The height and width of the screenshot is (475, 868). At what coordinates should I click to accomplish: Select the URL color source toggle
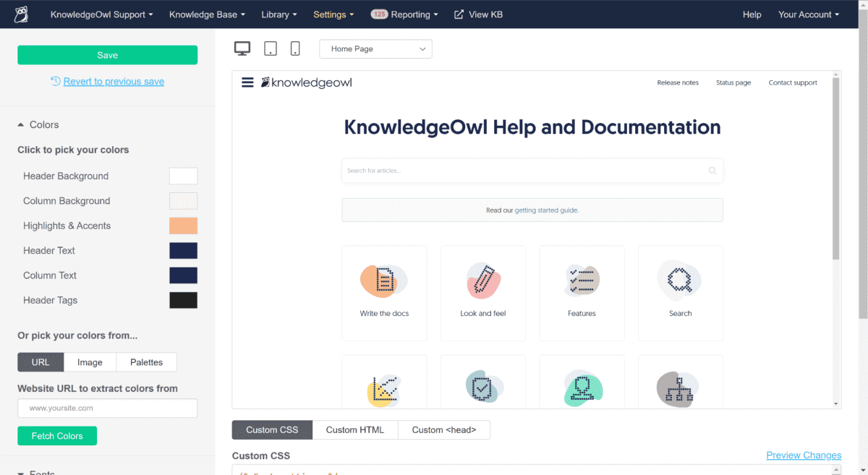41,361
